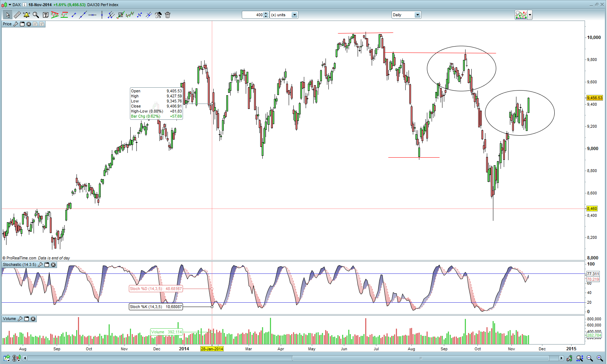Viewport: 607px width, 364px height.
Task: Toggle maximize on the Stochastic panel
Action: [47, 265]
